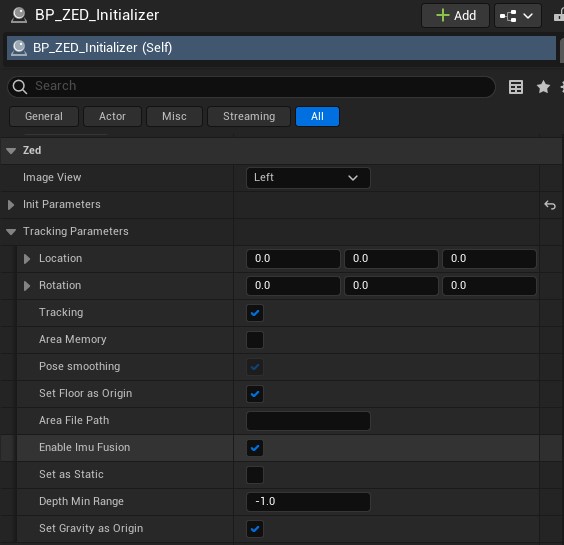Screen dimensions: 564x545
Task: Click the 'Area Memory' label
Action: (73, 339)
